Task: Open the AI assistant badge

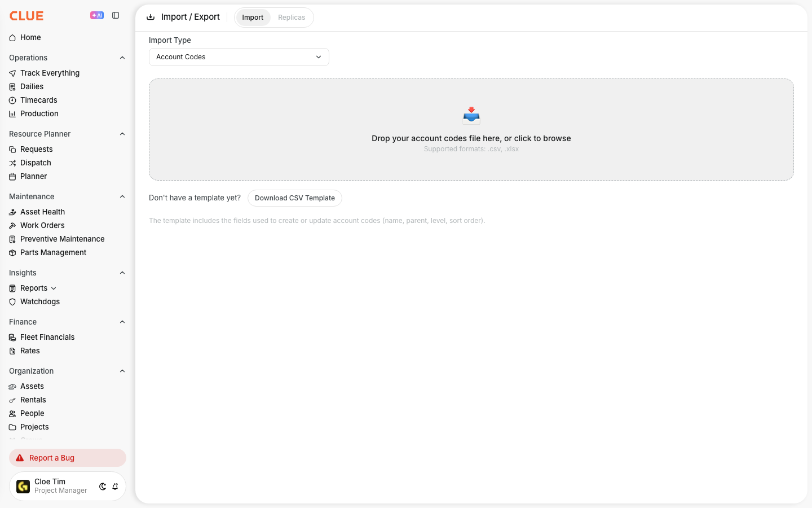Action: click(x=97, y=15)
